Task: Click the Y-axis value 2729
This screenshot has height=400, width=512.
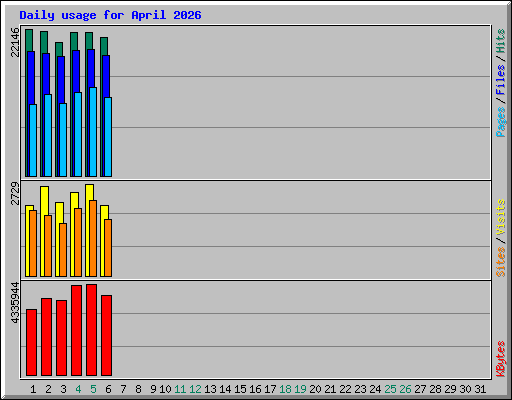Action: click(15, 193)
